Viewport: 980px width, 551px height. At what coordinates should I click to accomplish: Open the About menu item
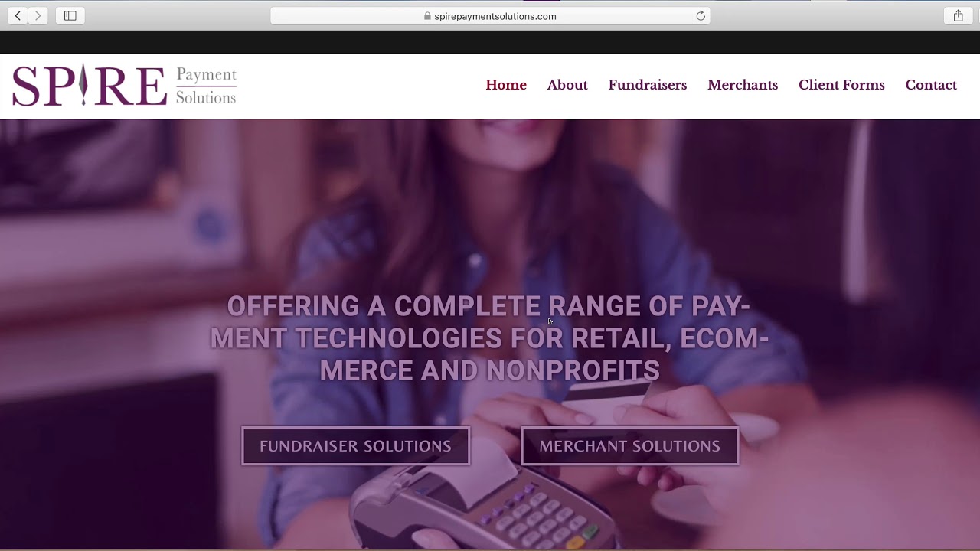pos(567,85)
